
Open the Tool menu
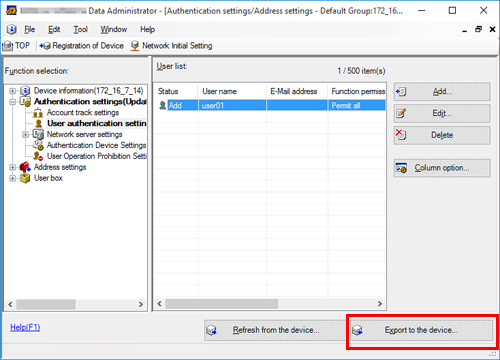80,30
